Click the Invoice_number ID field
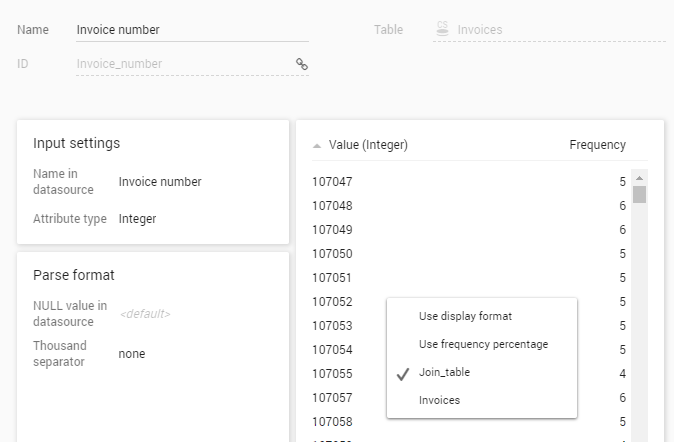674x442 pixels. (180, 64)
